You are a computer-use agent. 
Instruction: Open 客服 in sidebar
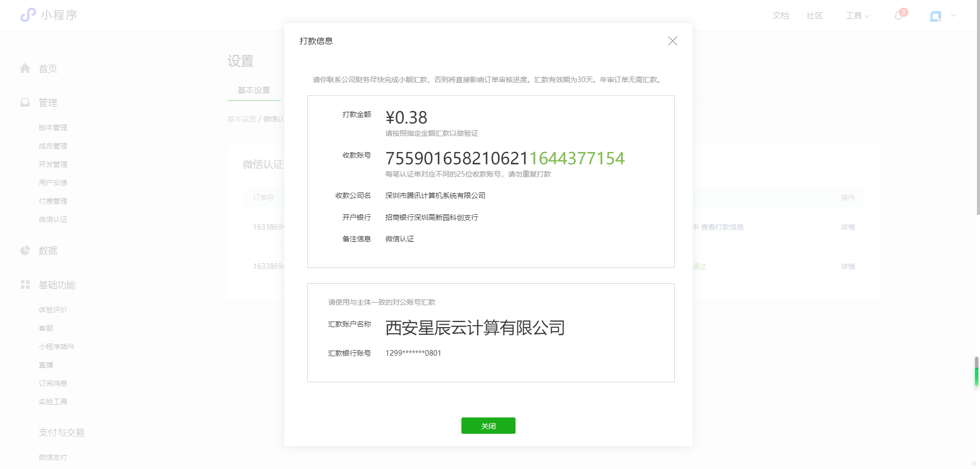[46, 328]
